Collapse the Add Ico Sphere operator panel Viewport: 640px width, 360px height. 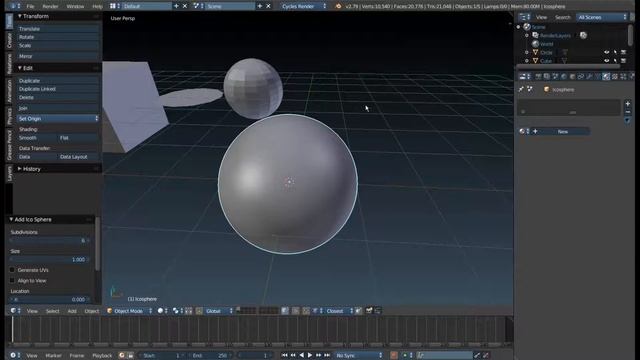pyautogui.click(x=11, y=219)
